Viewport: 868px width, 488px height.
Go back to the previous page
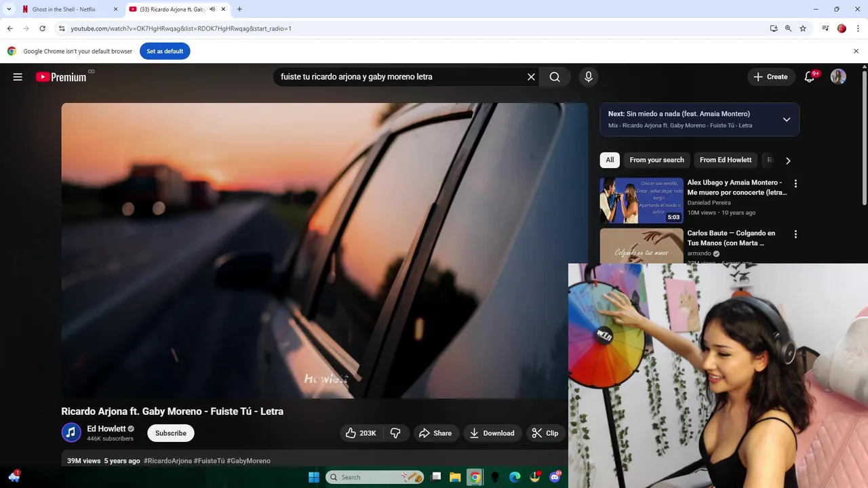point(10,28)
